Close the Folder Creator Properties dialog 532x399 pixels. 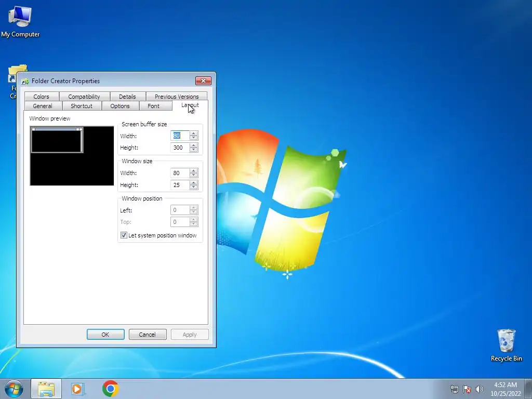pyautogui.click(x=203, y=81)
